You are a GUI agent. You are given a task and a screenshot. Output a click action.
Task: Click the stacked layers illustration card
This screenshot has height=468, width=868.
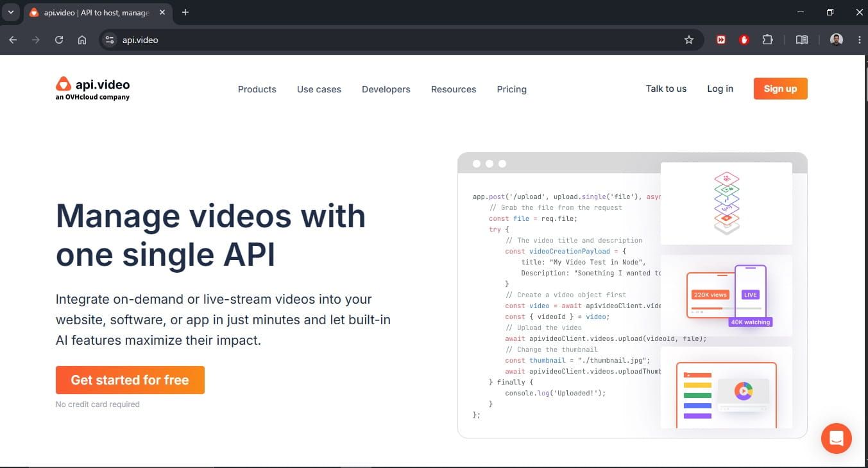click(726, 204)
